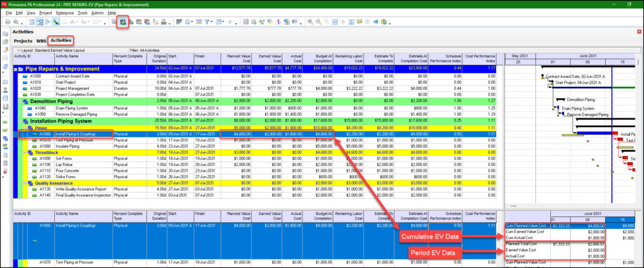Collapse the Quality Assurance WBS group
Viewport: 644px width, 268px height.
[x=25, y=183]
